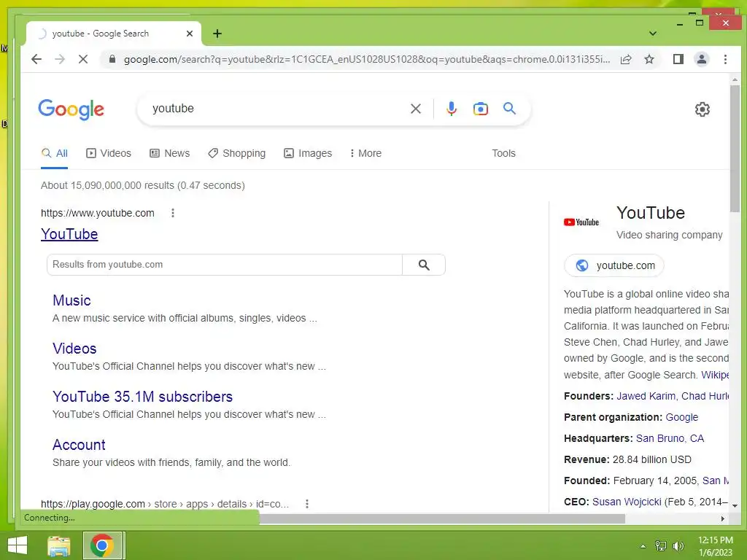Click the Results from youtube.com field
747x560 pixels.
(225, 265)
